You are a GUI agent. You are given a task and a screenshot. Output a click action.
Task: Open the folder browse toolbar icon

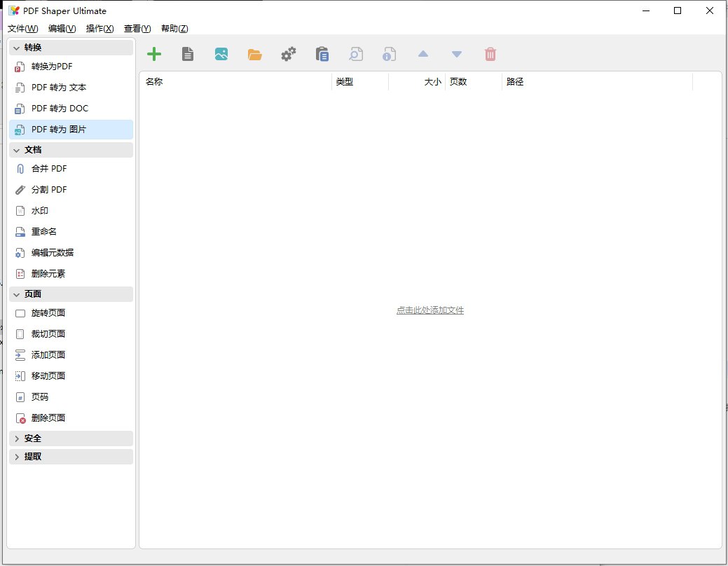[255, 53]
